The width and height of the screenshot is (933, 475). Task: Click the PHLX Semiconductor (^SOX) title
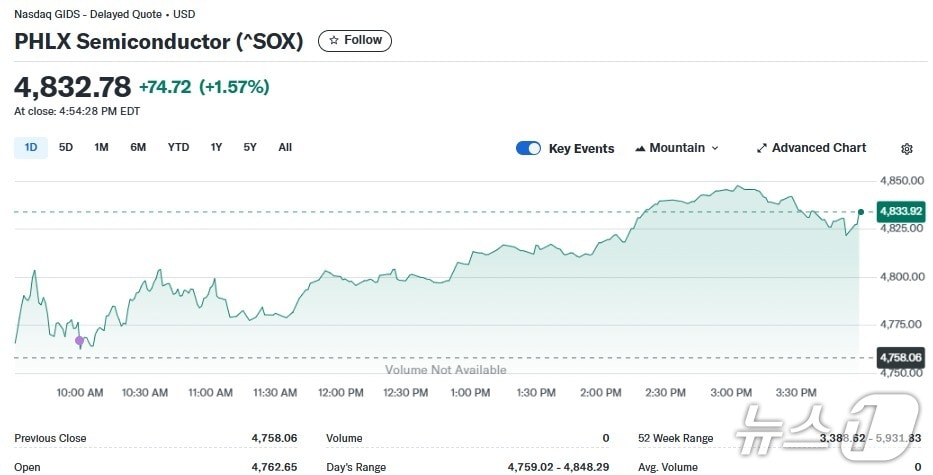[x=158, y=42]
